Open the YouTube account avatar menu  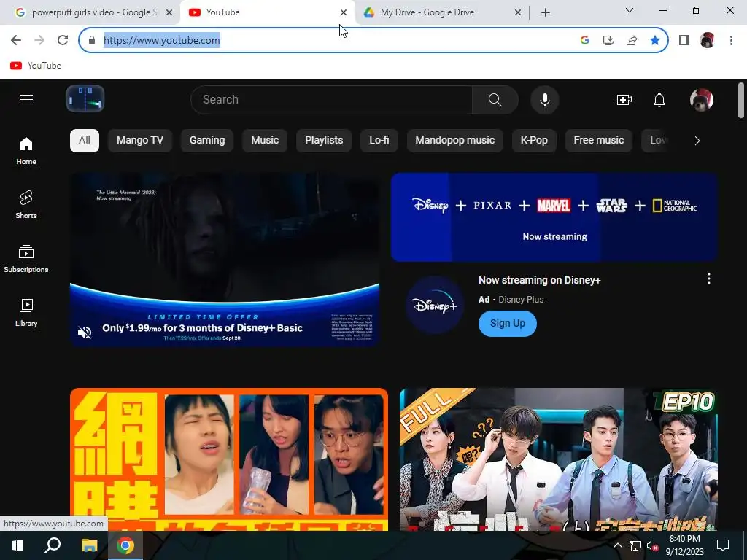701,99
